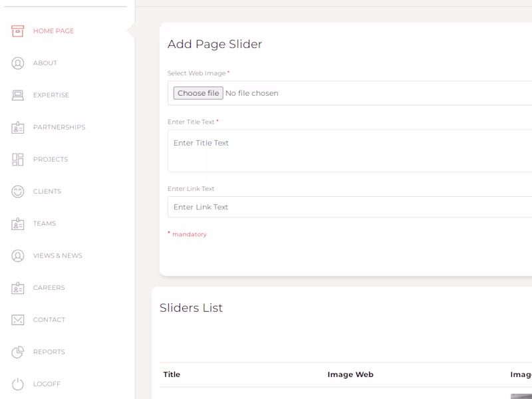Open the Clients menu label
The height and width of the screenshot is (399, 532).
[47, 192]
